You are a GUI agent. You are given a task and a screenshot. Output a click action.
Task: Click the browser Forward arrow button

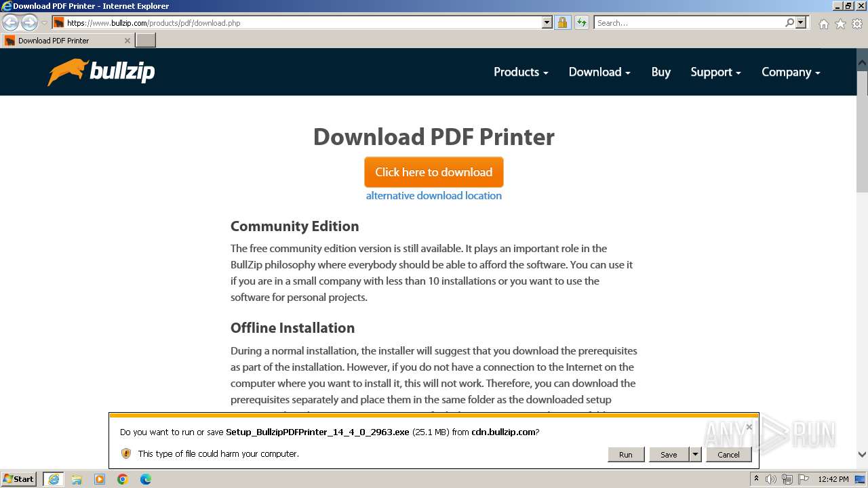(x=29, y=22)
